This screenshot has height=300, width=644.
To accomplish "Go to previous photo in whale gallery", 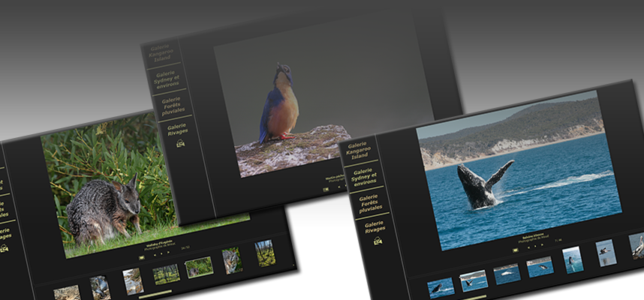I will (x=528, y=247).
